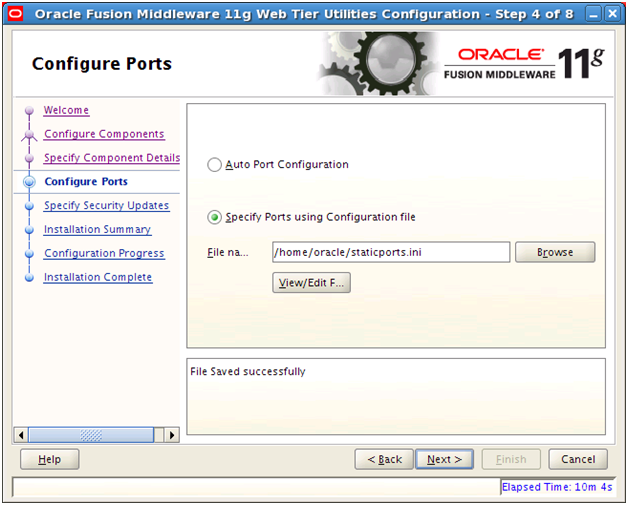Screen dimensions: 628x505
Task: Click the Welcome step bullet icon
Action: pyautogui.click(x=29, y=110)
